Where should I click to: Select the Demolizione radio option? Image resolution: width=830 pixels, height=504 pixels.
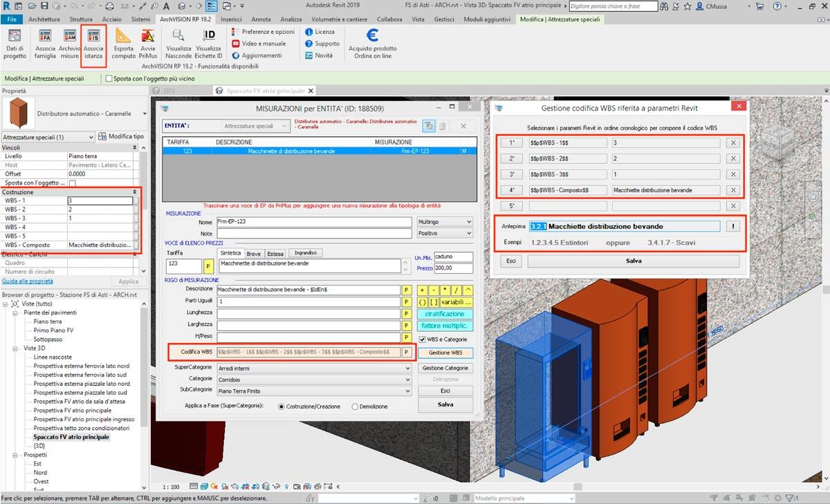coord(356,407)
